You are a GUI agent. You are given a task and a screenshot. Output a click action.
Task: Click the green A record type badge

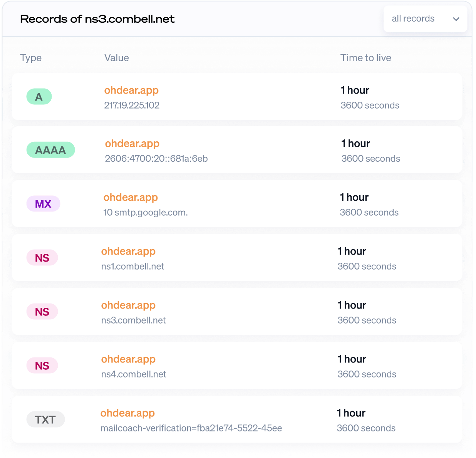[x=39, y=97]
